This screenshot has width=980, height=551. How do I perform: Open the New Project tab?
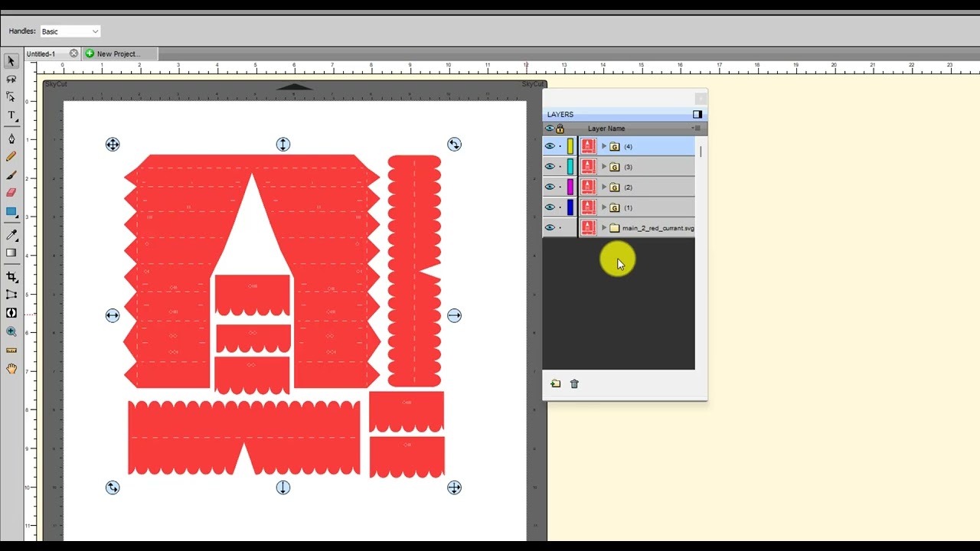(119, 54)
